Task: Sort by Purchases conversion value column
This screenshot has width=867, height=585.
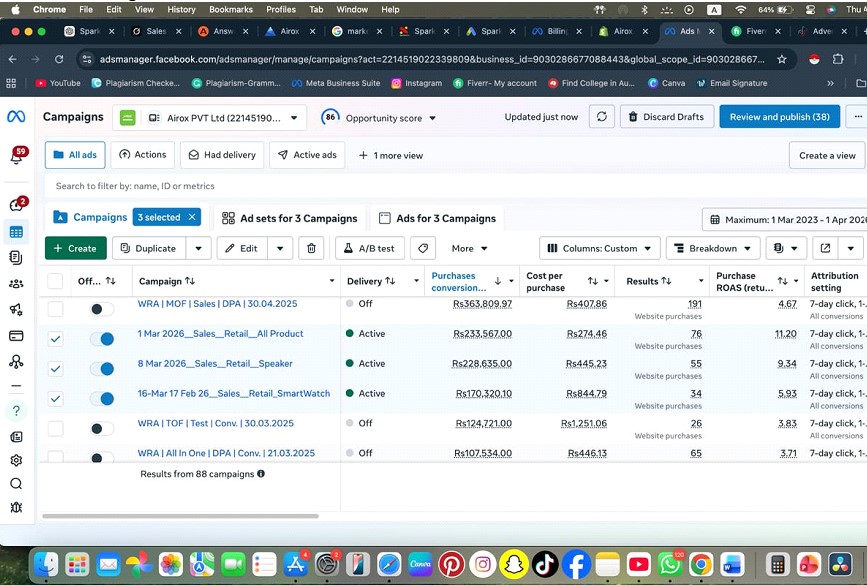Action: 459,281
